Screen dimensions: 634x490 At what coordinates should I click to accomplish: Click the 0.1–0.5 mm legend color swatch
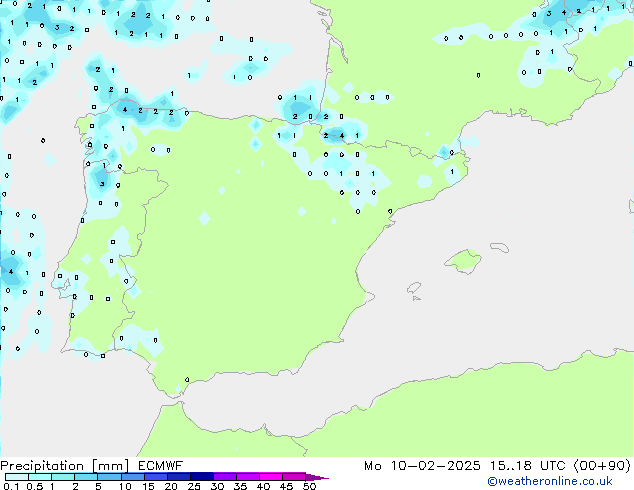[x=17, y=477]
